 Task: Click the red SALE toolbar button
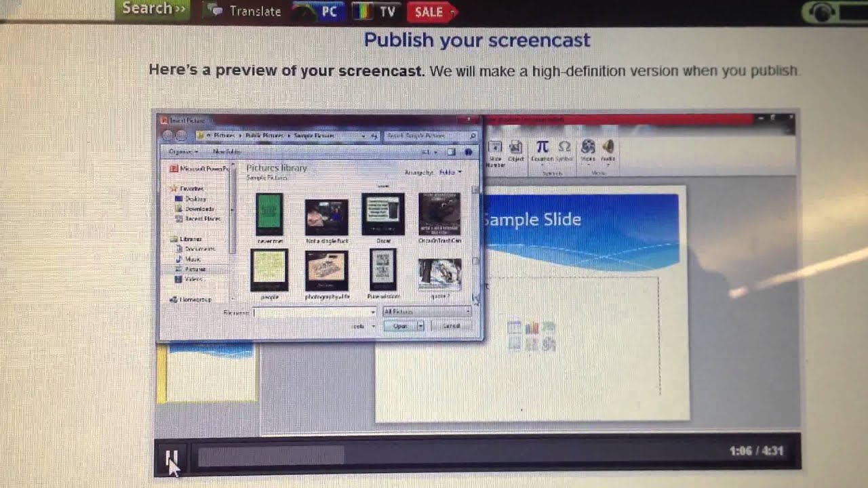coord(432,12)
